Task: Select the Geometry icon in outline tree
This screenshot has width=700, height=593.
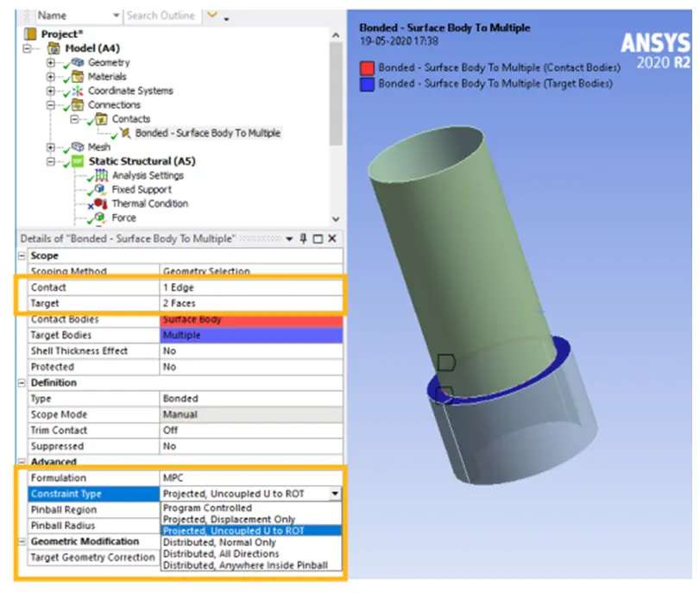Action: point(78,62)
